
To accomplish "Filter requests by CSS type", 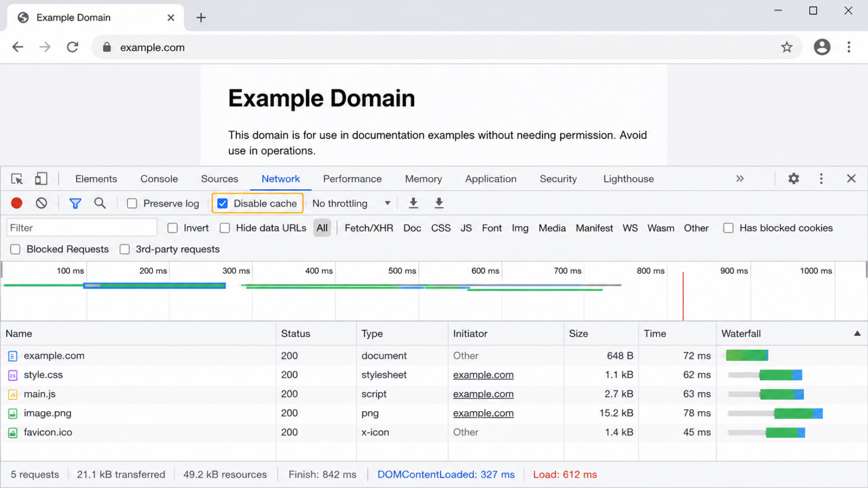I will [x=441, y=228].
